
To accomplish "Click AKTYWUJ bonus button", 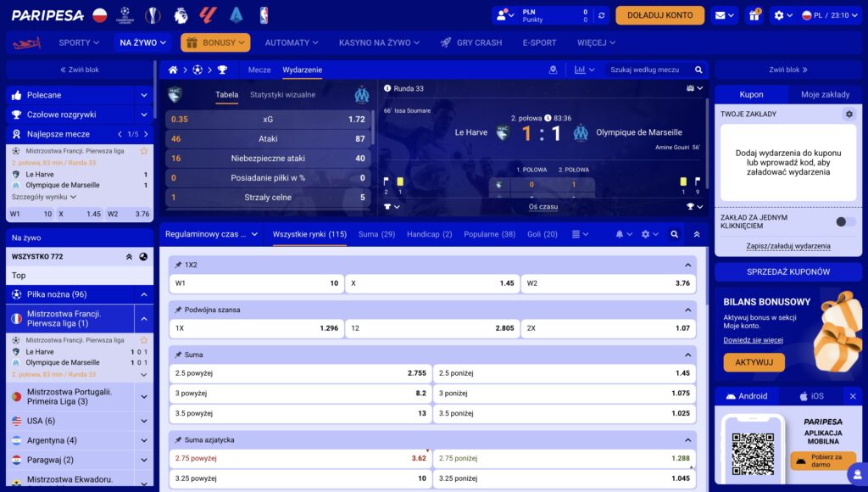I will point(754,362).
